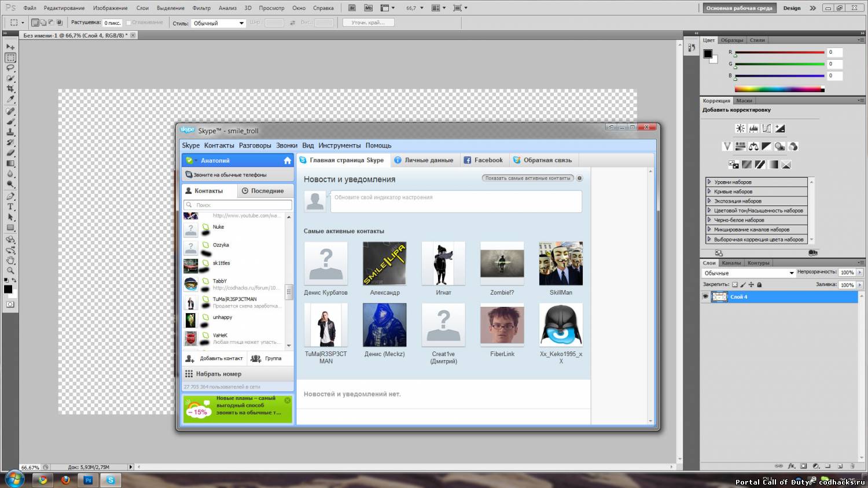
Task: Toggle Quick Mask mode at toolbar bottom
Action: pos(10,304)
